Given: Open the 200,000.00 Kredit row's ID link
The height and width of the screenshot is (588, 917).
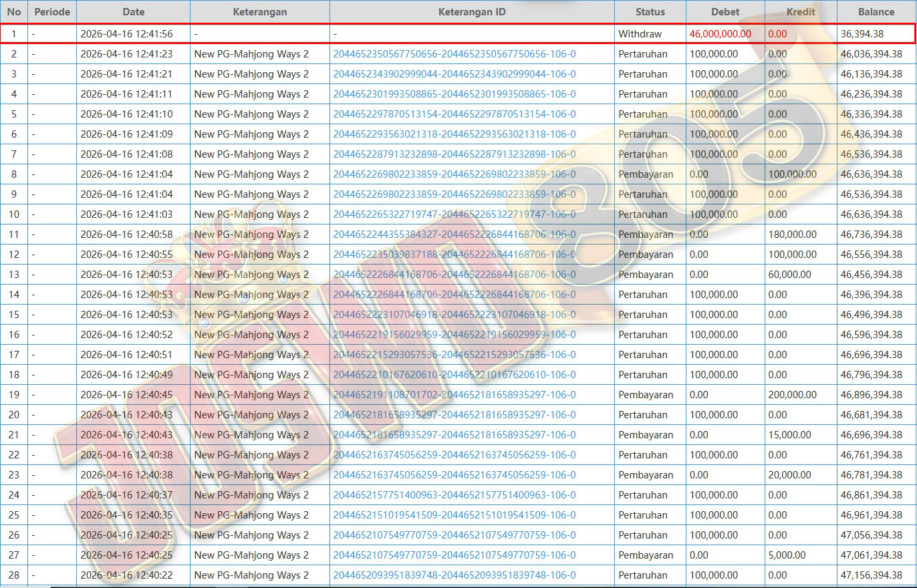Looking at the screenshot, I should [x=454, y=395].
